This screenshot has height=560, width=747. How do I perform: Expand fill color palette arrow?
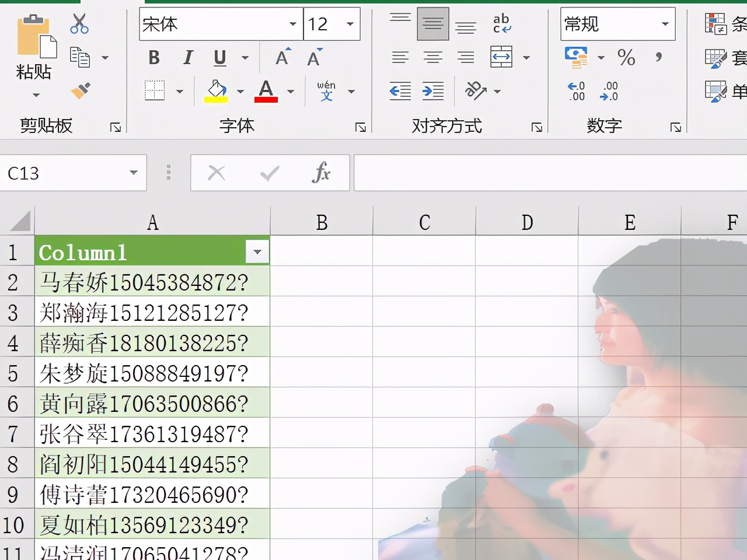pos(240,92)
